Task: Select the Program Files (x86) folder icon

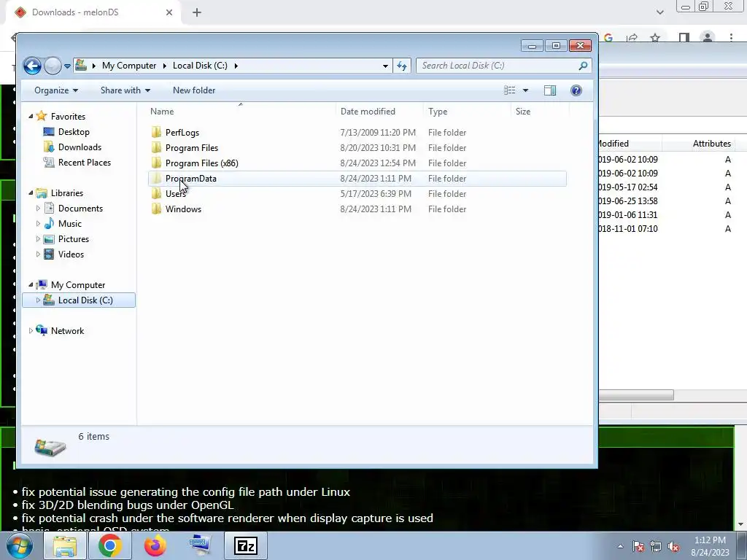Action: click(156, 163)
